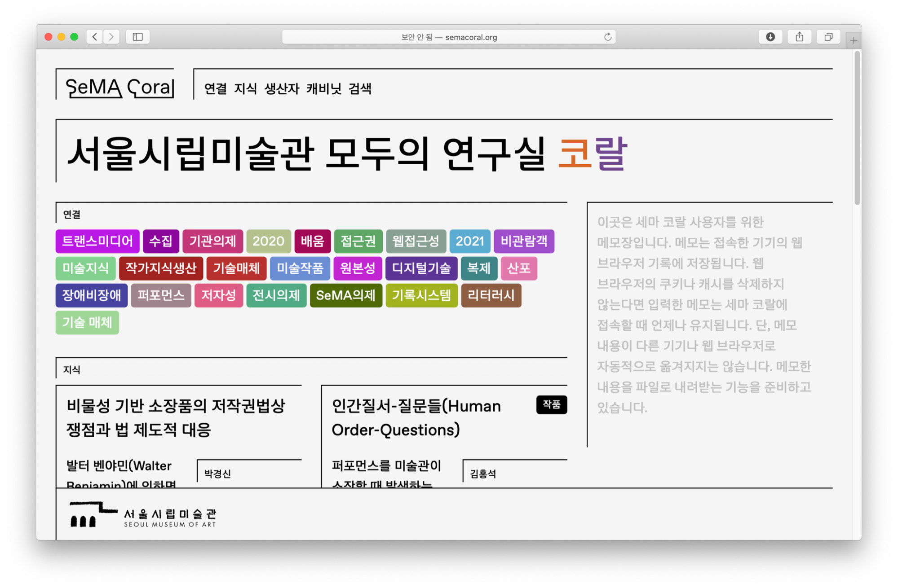Click the semacoral.org address bar

coord(448,37)
